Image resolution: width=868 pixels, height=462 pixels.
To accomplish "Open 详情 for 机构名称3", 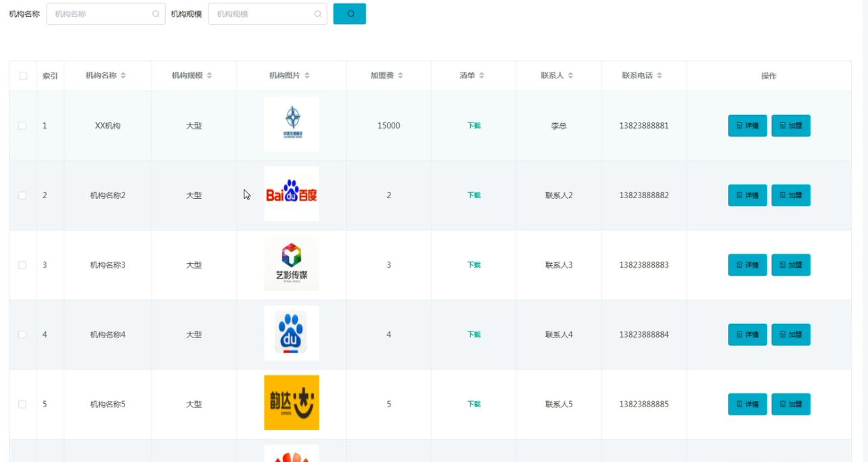I will pos(748,265).
